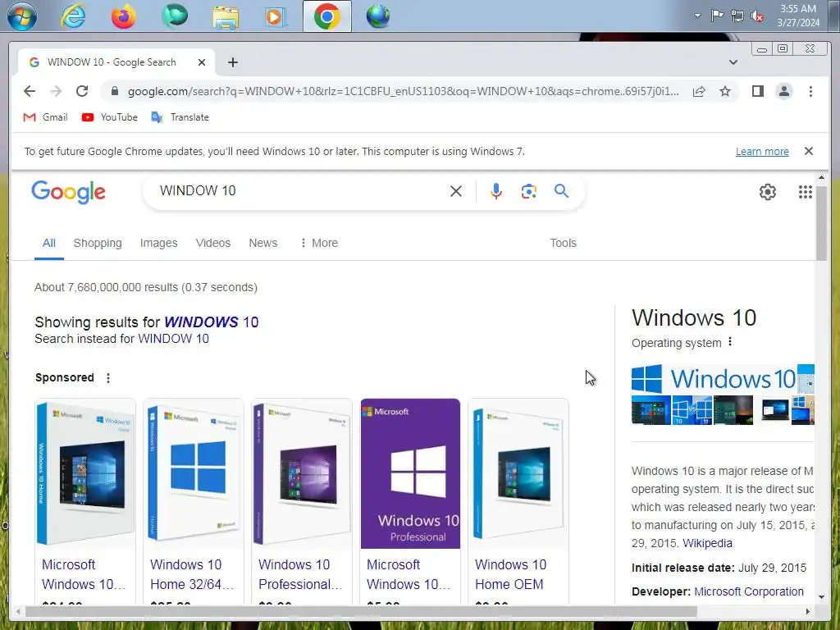
Task: Open the Google apps grid
Action: (x=806, y=192)
